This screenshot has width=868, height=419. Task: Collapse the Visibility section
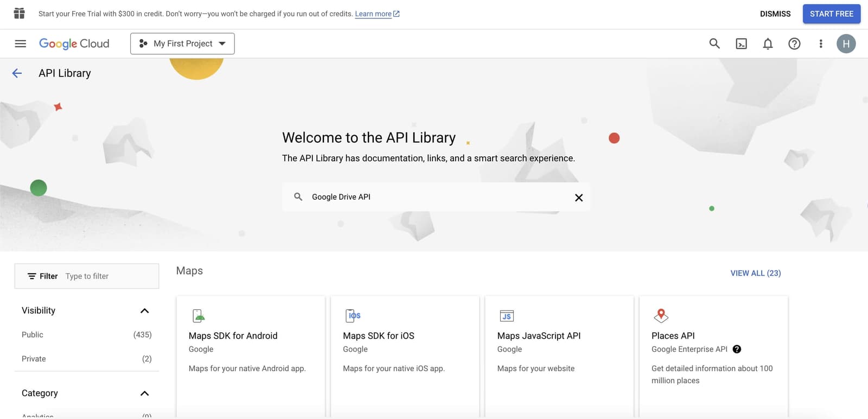coord(144,311)
